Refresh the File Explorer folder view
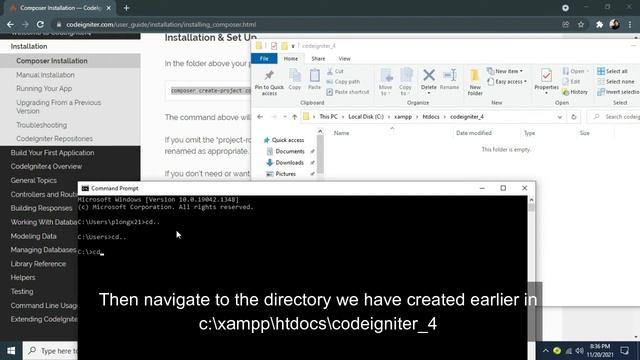Screen dimensions: 640x360 pyautogui.click(x=573, y=117)
